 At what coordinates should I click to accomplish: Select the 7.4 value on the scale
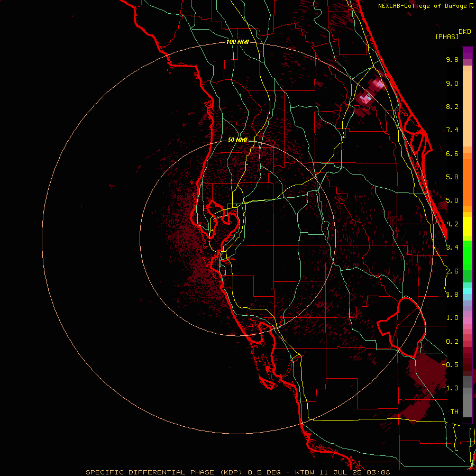[x=452, y=130]
